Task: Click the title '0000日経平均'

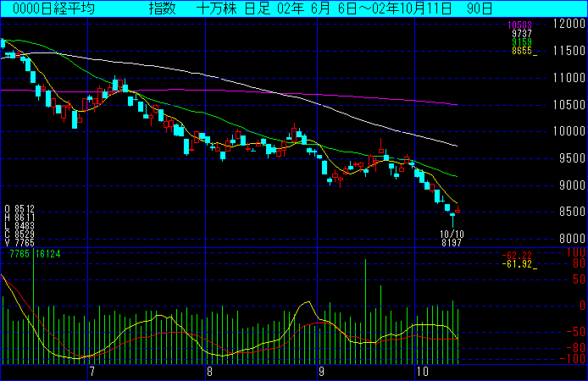Action: point(53,8)
